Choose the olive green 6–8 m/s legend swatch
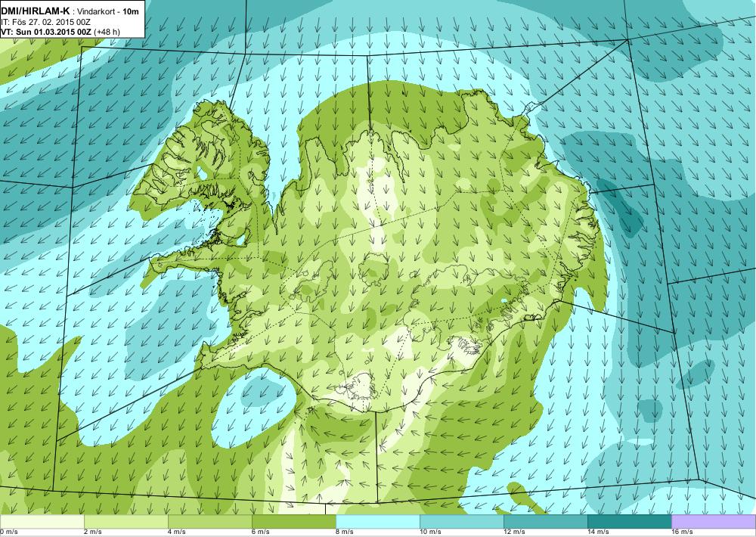The height and width of the screenshot is (537, 756). [293, 522]
